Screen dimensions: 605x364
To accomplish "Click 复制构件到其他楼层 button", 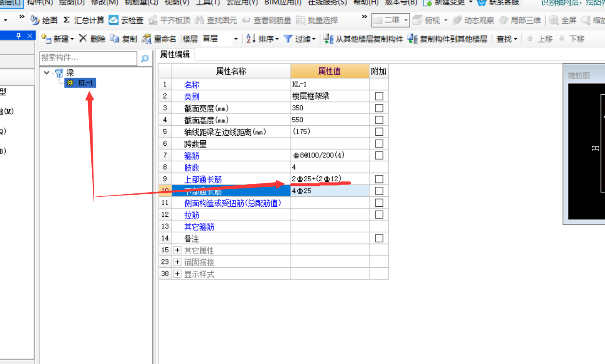I will pos(448,39).
